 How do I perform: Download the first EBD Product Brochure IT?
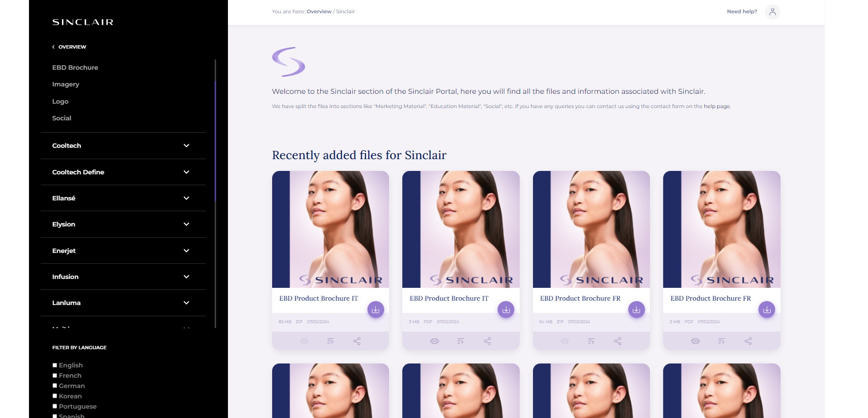tap(375, 309)
